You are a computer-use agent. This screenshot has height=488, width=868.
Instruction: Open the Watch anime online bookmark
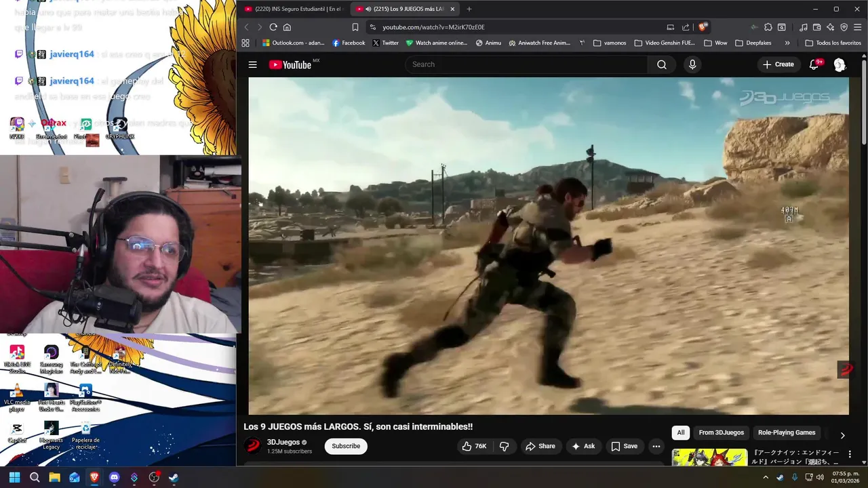click(437, 43)
